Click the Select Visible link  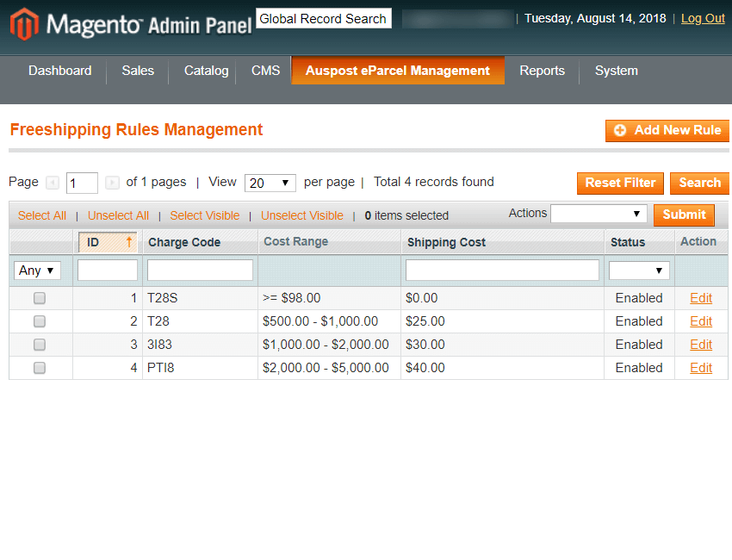point(204,215)
